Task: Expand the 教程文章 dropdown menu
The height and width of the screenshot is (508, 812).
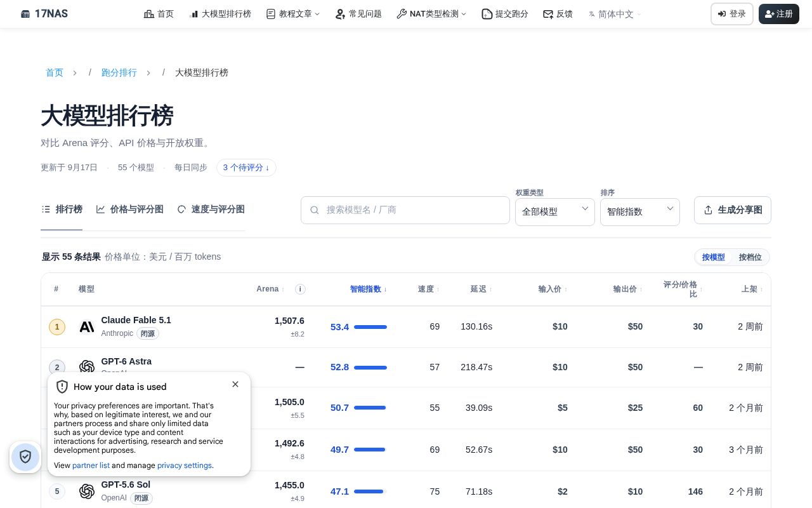Action: pyautogui.click(x=293, y=14)
